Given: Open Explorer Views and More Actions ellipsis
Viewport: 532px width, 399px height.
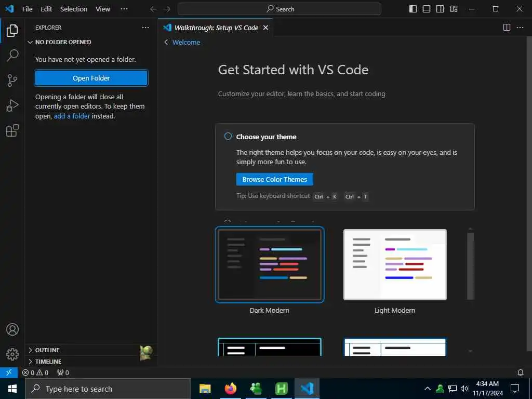Looking at the screenshot, I should click(145, 28).
